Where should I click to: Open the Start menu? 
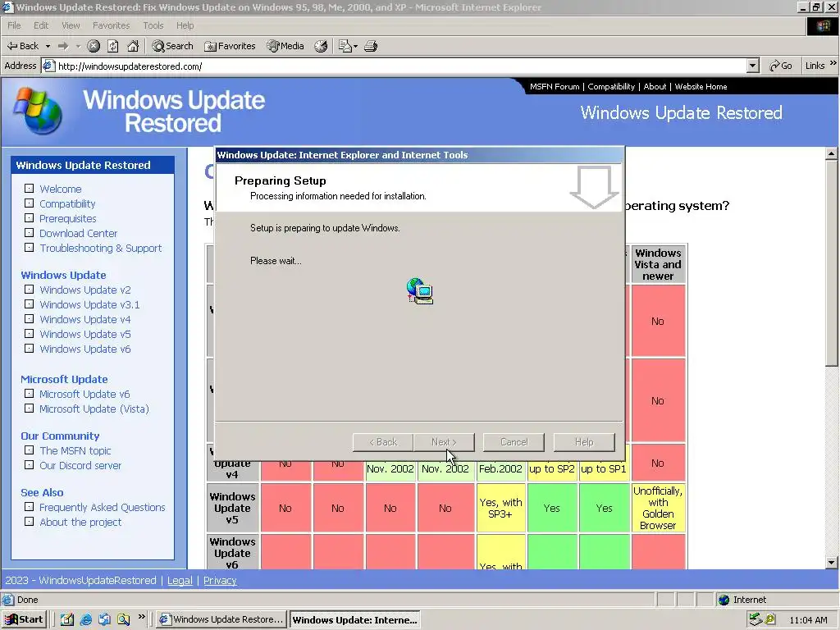click(x=24, y=619)
